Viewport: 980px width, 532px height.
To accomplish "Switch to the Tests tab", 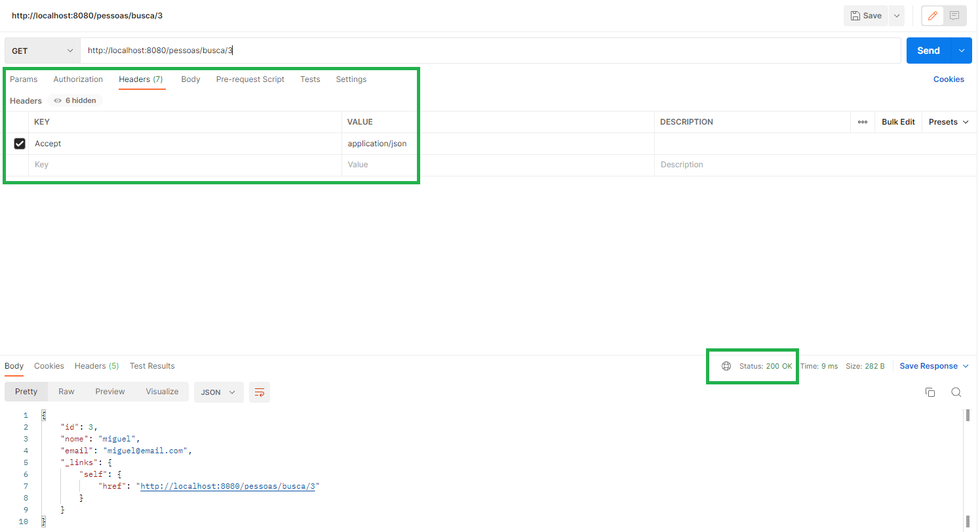I will point(310,79).
